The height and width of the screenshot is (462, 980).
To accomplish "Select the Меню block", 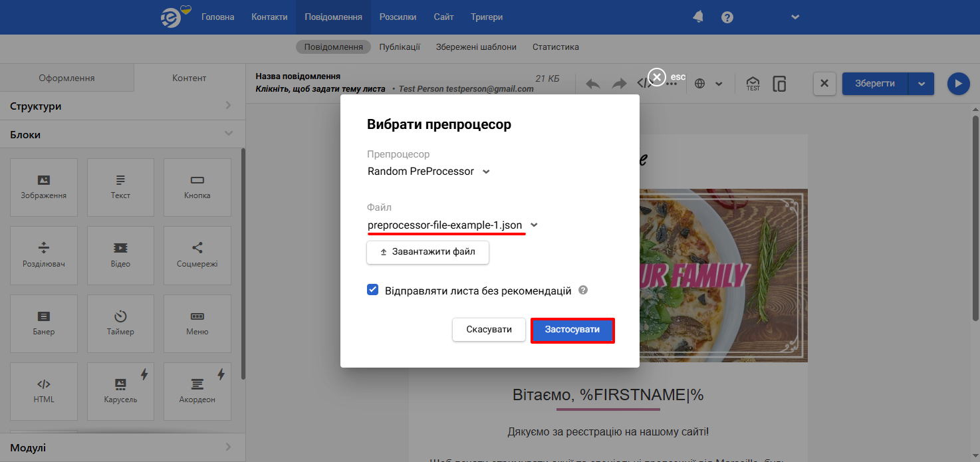I will pyautogui.click(x=197, y=324).
